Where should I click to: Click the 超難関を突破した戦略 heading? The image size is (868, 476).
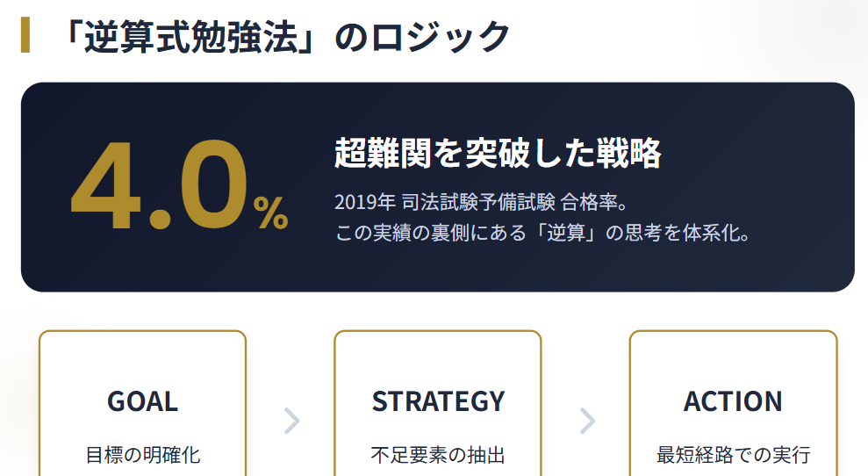coord(497,154)
